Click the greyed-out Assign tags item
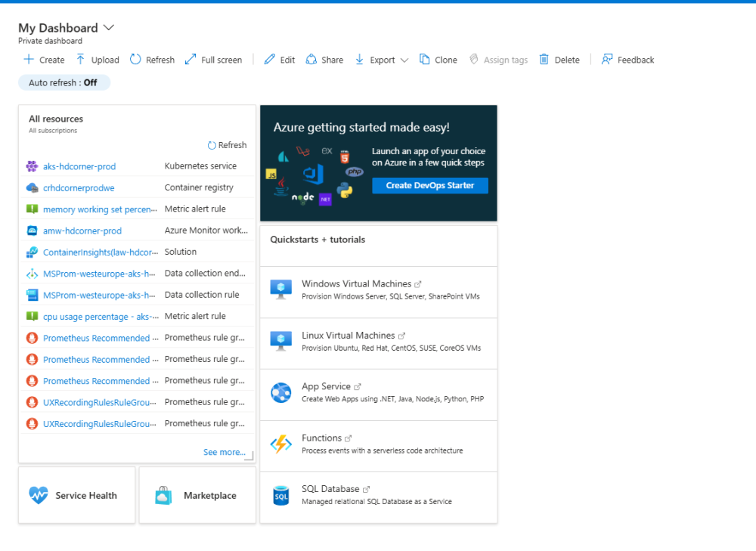756x551 pixels. click(499, 60)
